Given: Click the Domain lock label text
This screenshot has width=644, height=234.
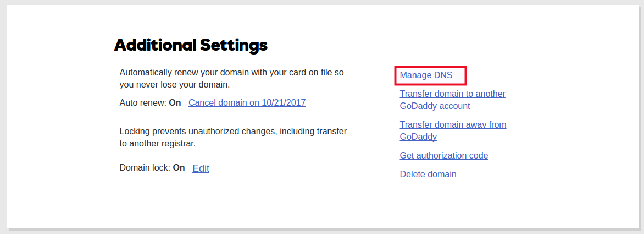Looking at the screenshot, I should coord(145,168).
